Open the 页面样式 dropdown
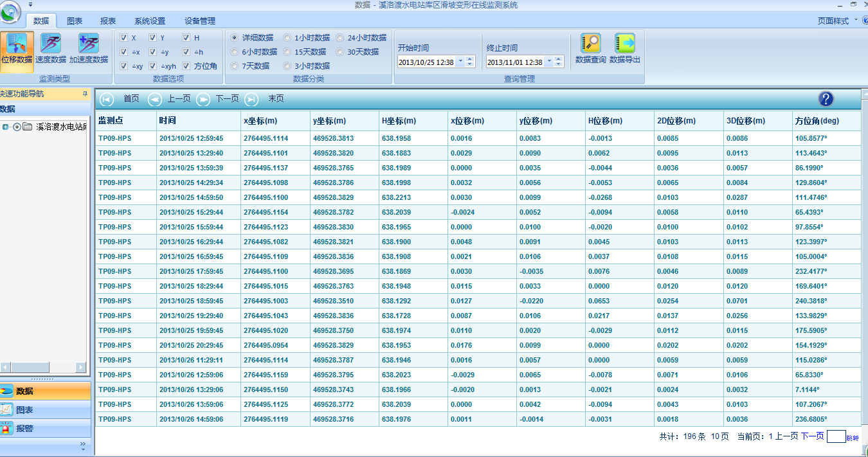Screen dimensions: 868x457 [838, 21]
